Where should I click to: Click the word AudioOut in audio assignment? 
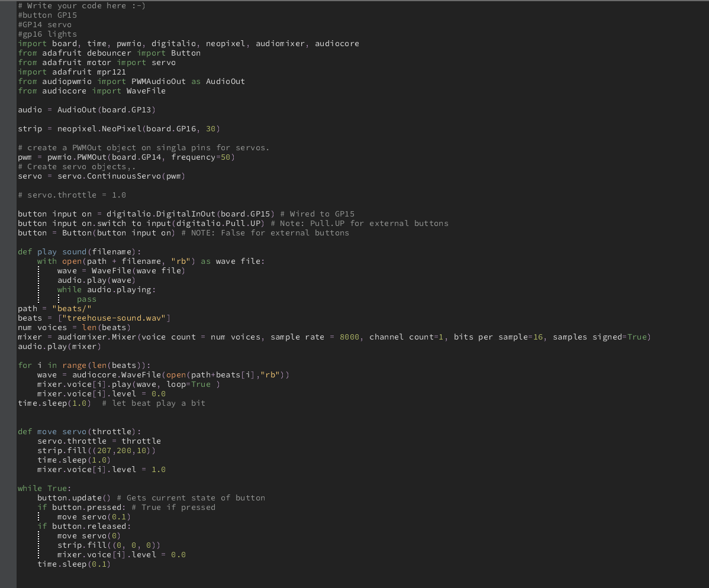pos(78,109)
